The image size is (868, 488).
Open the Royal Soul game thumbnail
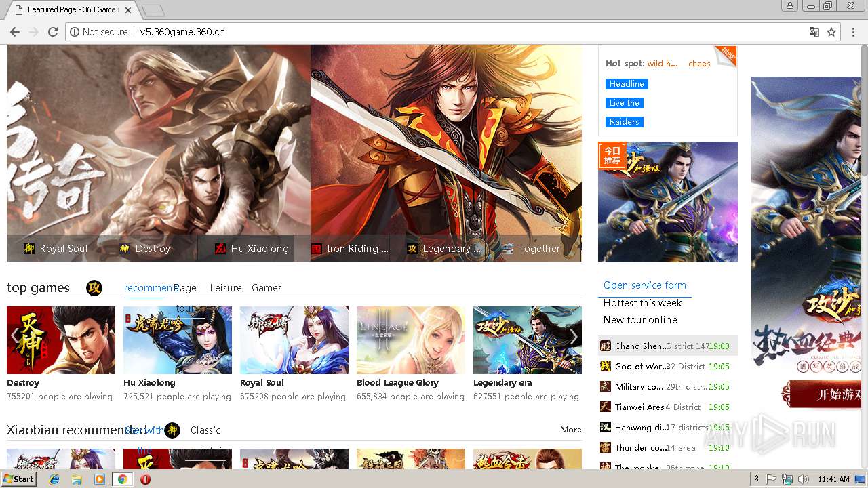click(x=294, y=340)
